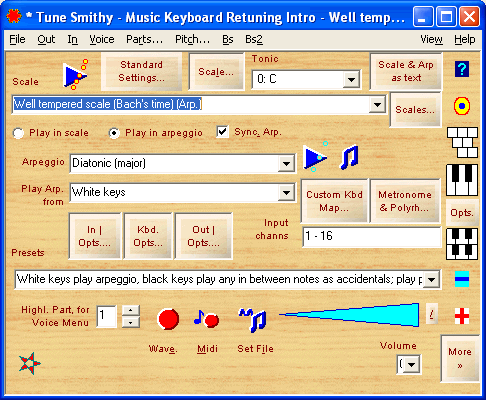Open the Help menu
The height and width of the screenshot is (400, 486).
[464, 39]
